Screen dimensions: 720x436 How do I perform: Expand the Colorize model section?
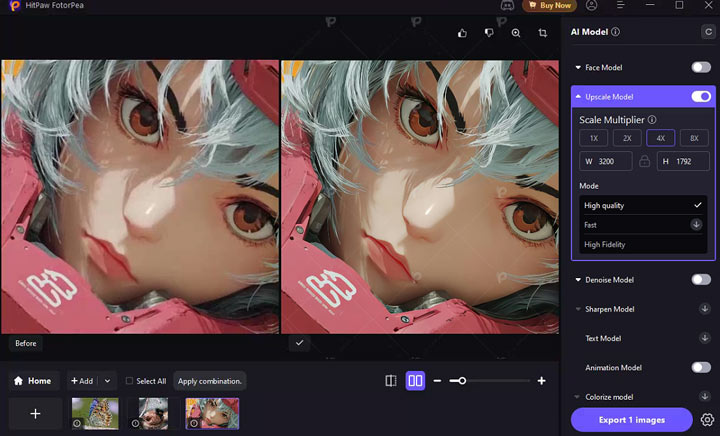[578, 397]
